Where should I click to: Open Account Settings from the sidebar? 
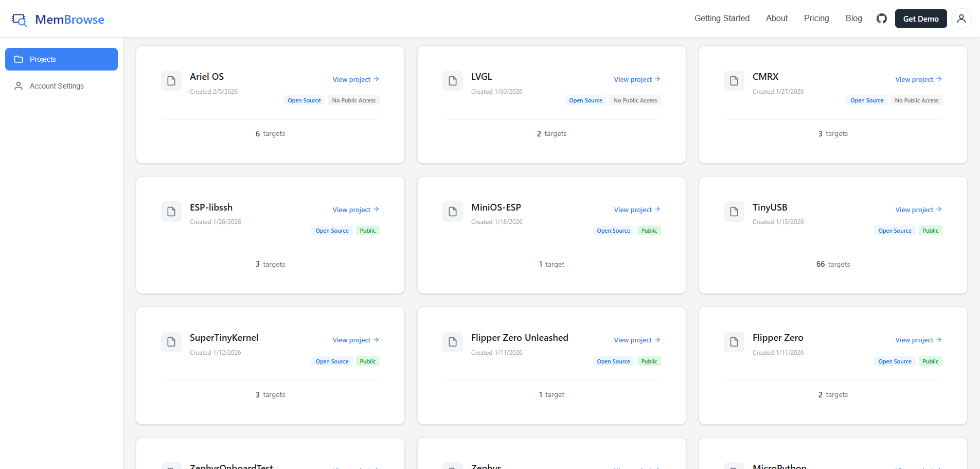click(x=57, y=85)
